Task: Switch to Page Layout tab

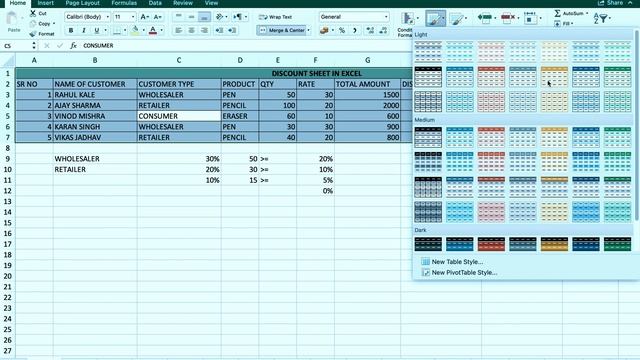Action: pyautogui.click(x=82, y=3)
